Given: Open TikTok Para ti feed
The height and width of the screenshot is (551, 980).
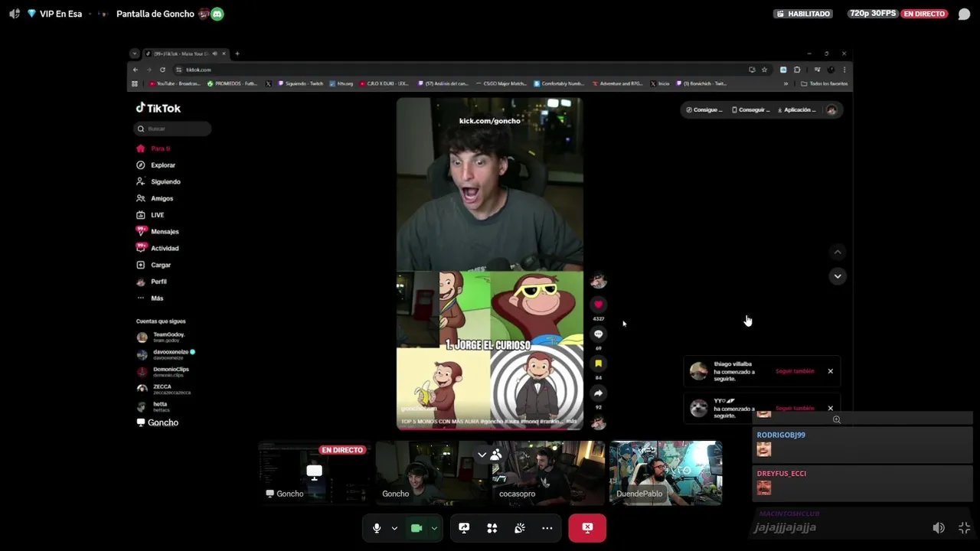Looking at the screenshot, I should (160, 148).
